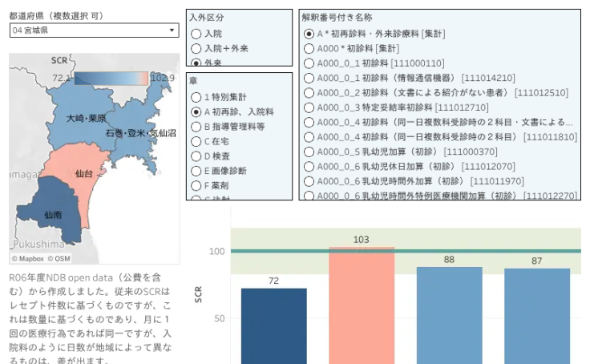Select 初診料（情報通信機器） [111014210]
The height and width of the screenshot is (364, 590).
309,78
